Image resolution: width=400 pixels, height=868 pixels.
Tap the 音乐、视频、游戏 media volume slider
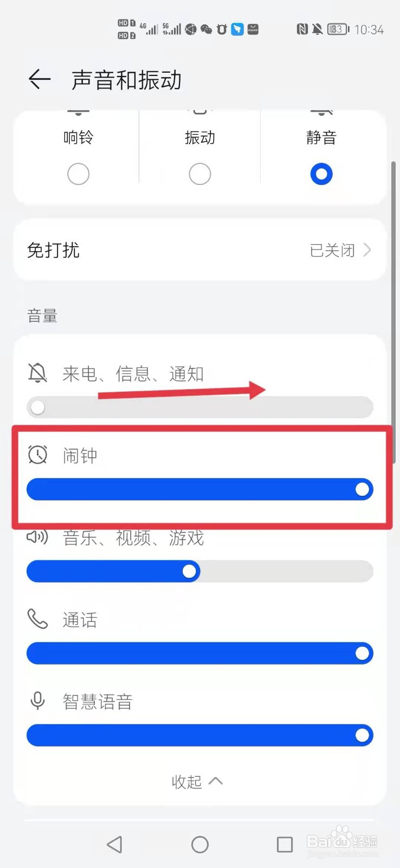tap(200, 571)
